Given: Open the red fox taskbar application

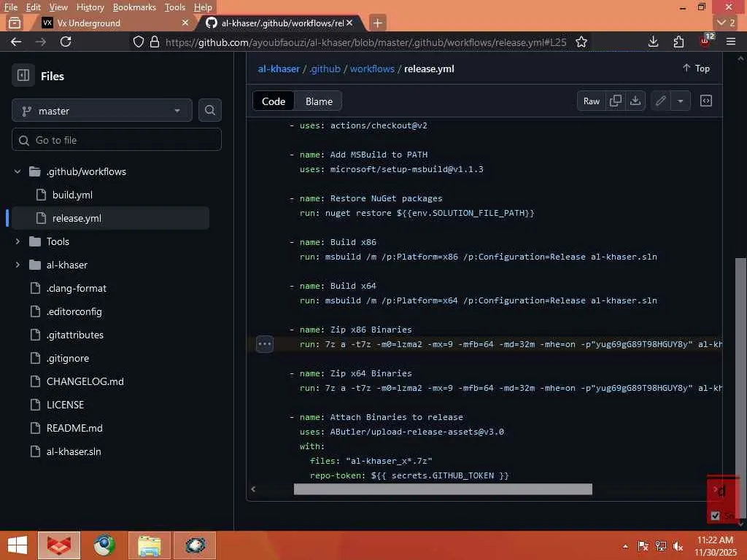Looking at the screenshot, I should coord(59,545).
